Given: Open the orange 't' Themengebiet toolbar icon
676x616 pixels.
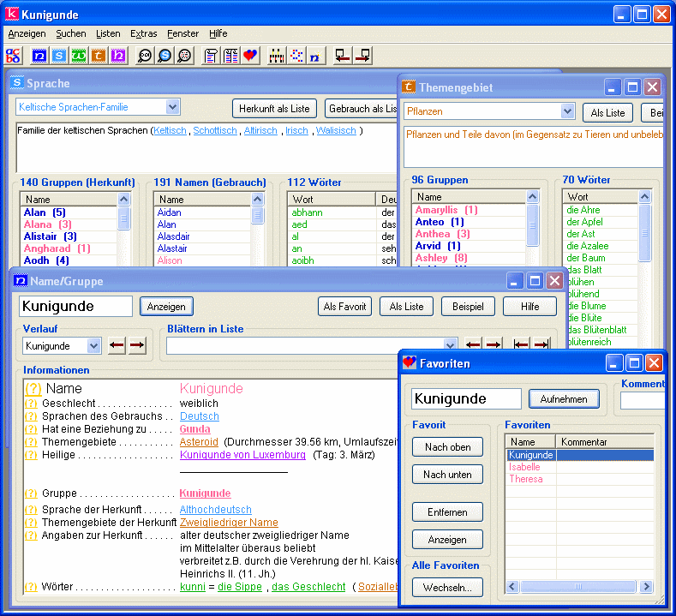Looking at the screenshot, I should pos(99,57).
